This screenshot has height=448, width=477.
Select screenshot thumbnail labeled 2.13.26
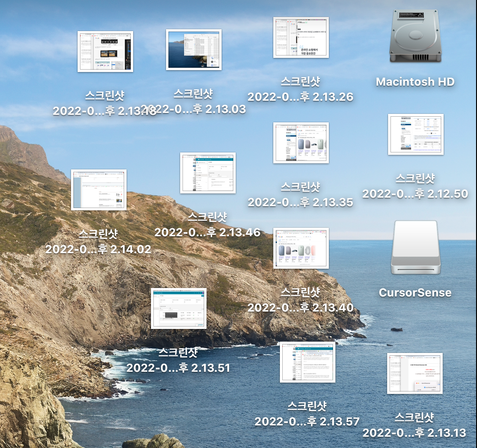click(x=301, y=38)
